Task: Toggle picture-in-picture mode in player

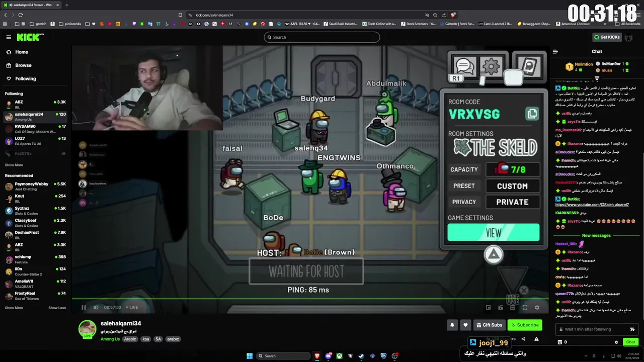Action: [x=488, y=307]
